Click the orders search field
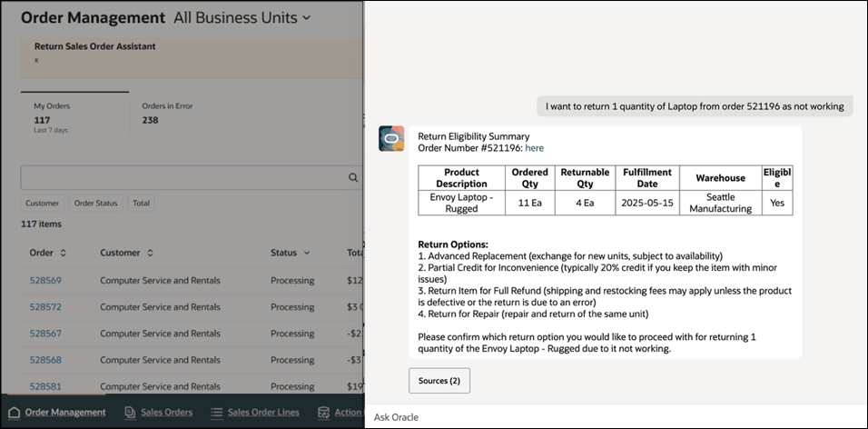Viewport: 868px width, 429px height. click(x=182, y=178)
